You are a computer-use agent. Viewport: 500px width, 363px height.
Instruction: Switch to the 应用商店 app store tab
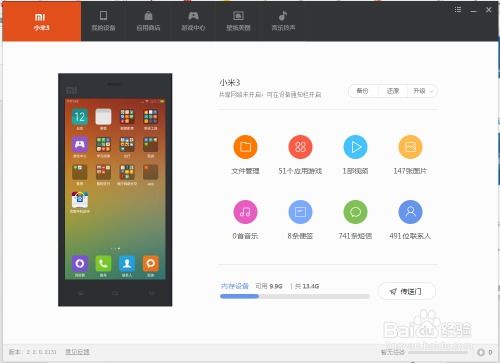148,21
